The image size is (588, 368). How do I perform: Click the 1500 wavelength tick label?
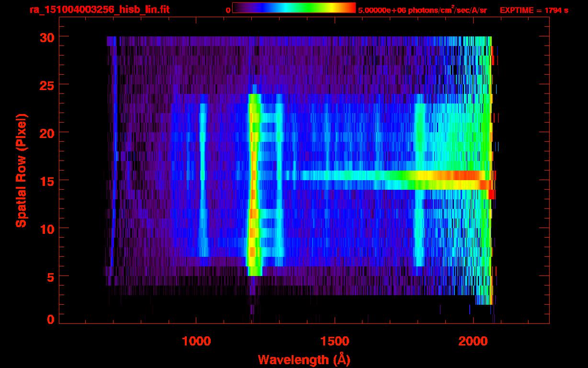[x=335, y=341]
